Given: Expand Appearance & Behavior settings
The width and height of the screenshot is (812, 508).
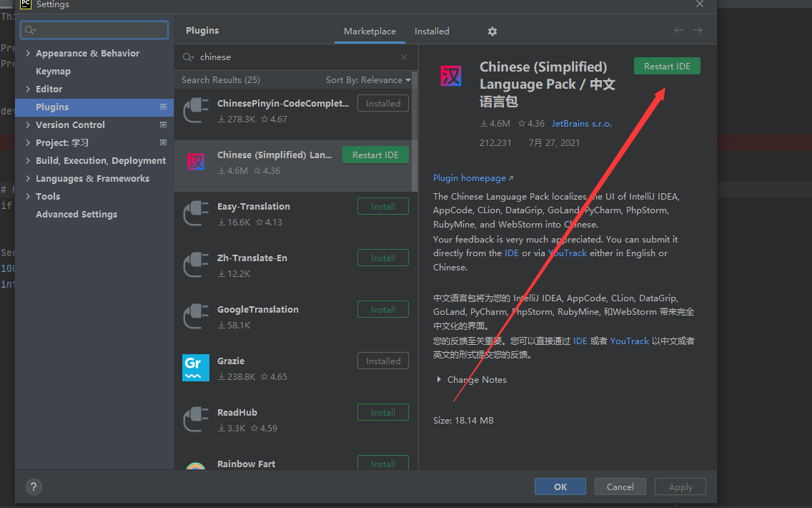Looking at the screenshot, I should [28, 53].
